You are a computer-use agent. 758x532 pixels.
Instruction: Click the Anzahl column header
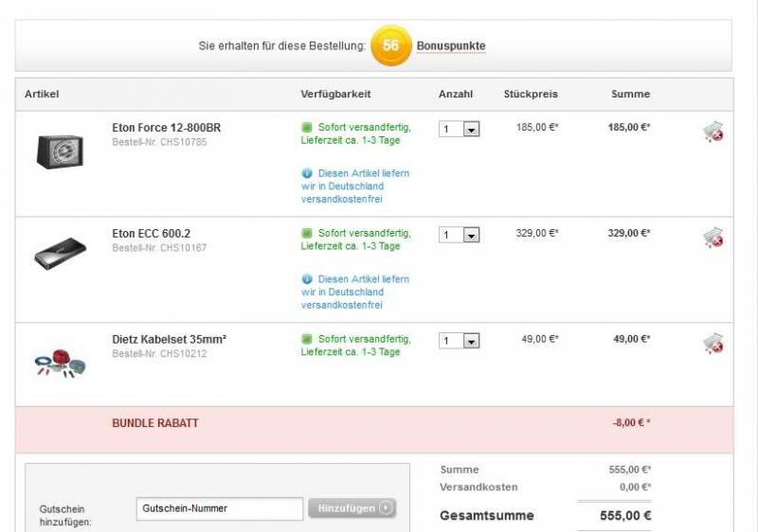point(456,94)
